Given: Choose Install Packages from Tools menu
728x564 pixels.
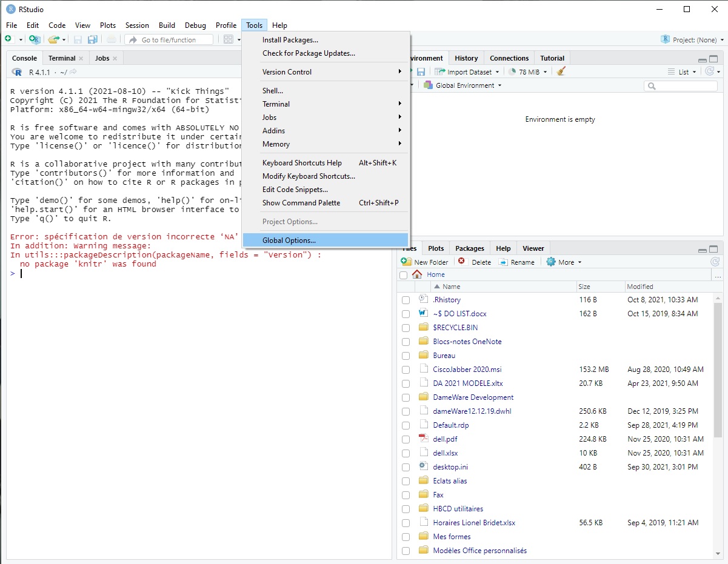Looking at the screenshot, I should tap(326, 40).
